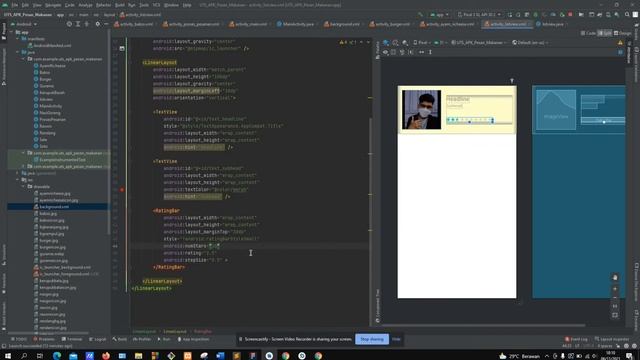Open the Pixel device selector dropdown

pos(479,15)
